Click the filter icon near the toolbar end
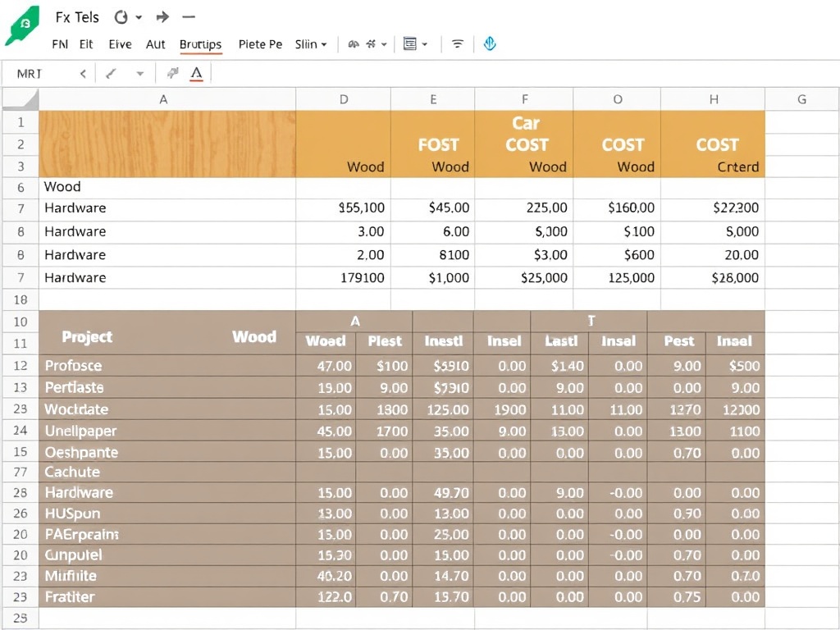 coord(456,43)
